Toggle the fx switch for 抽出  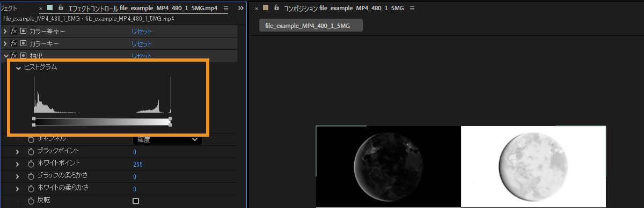pyautogui.click(x=13, y=56)
